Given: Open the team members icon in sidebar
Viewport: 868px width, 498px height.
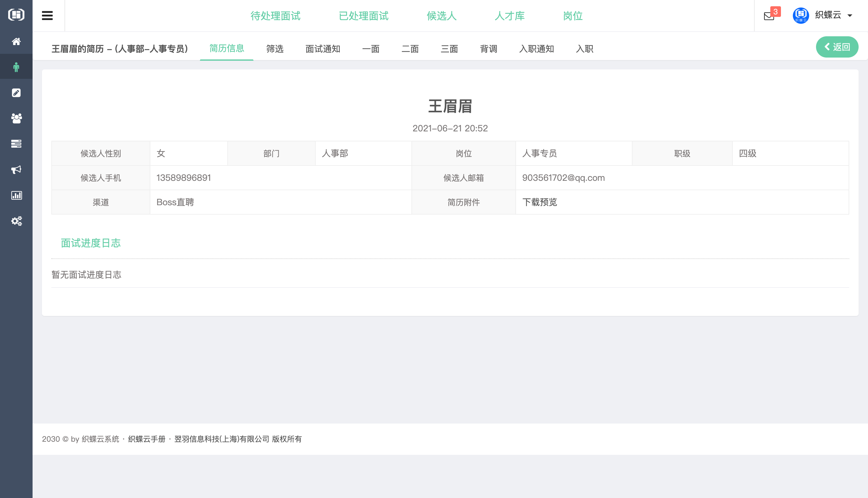Looking at the screenshot, I should (16, 118).
